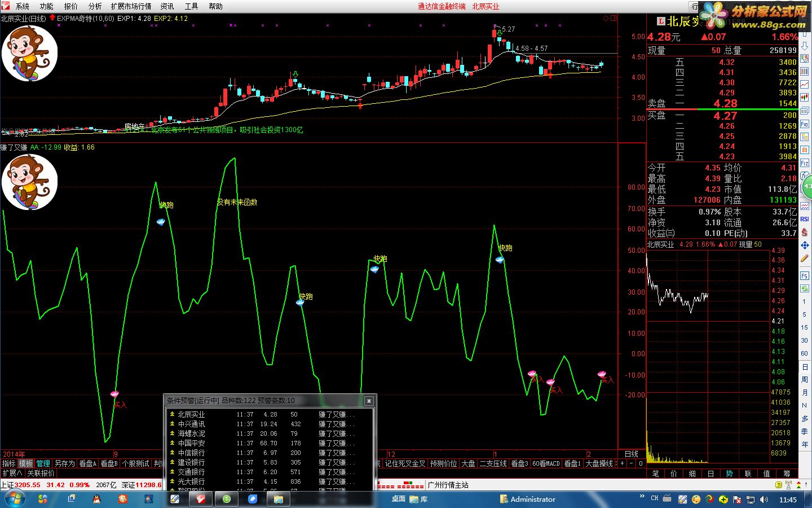Open the 分析 menu
This screenshot has width=812, height=508.
[95, 6]
